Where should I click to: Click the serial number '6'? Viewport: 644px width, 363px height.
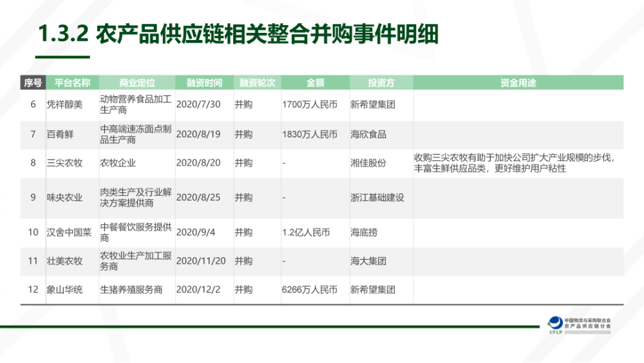[33, 104]
